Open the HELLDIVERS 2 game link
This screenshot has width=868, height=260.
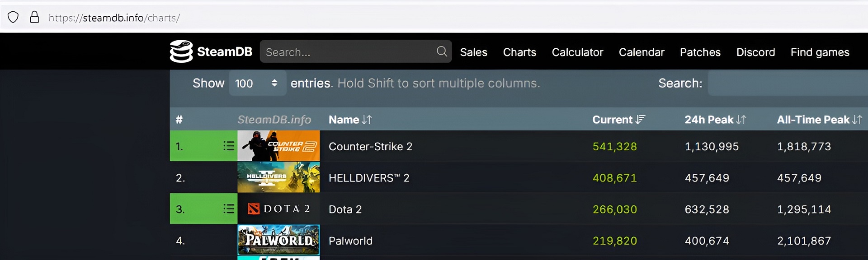369,178
